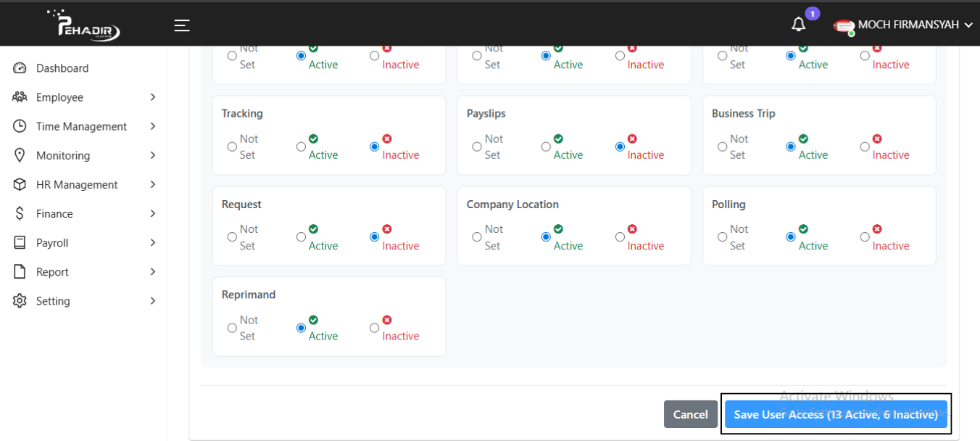Screen dimensions: 980x441
Task: Select Active for Request access
Action: coord(301,237)
